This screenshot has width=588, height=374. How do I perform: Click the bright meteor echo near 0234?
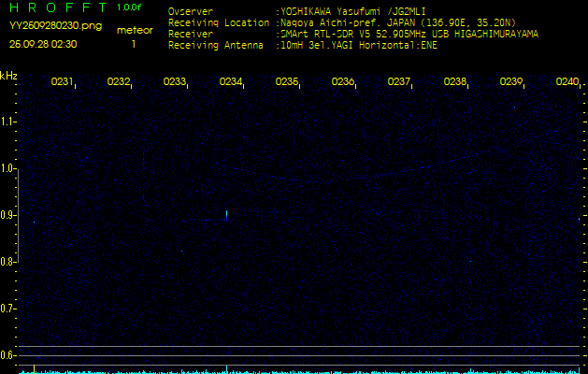(x=226, y=215)
